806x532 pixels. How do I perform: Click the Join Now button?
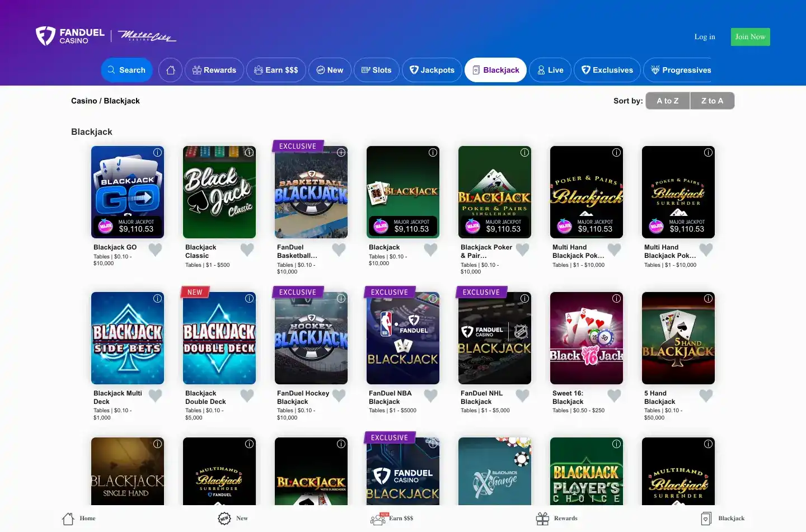pyautogui.click(x=750, y=37)
